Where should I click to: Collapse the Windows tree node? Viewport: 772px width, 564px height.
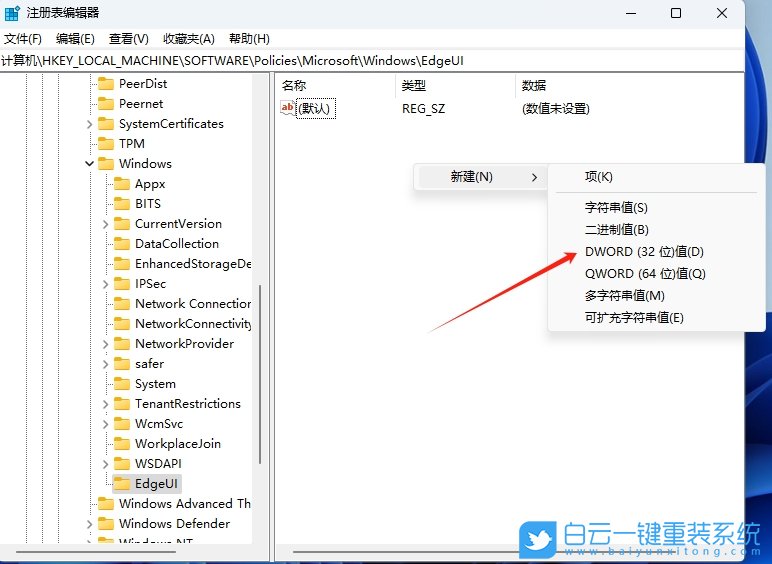pyautogui.click(x=89, y=163)
